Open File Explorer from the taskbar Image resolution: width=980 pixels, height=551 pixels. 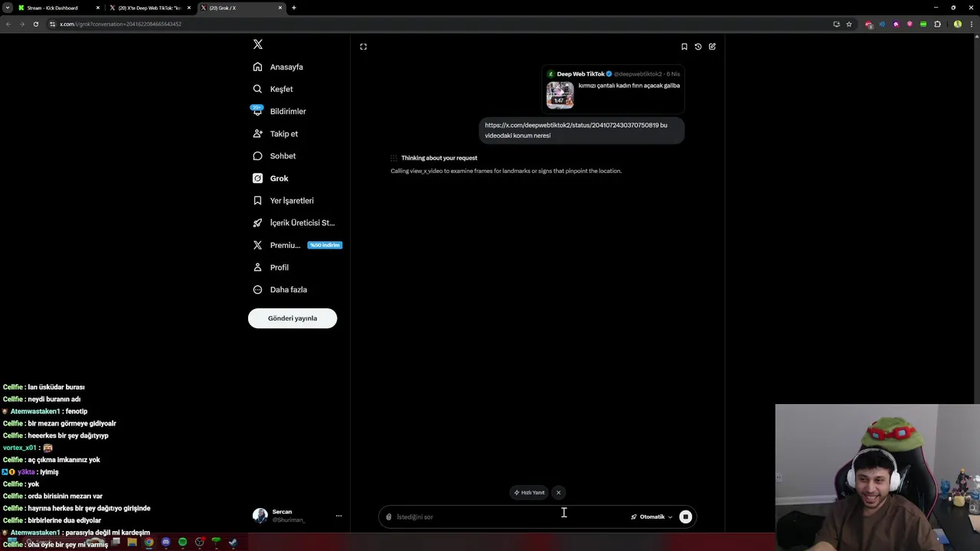(132, 543)
